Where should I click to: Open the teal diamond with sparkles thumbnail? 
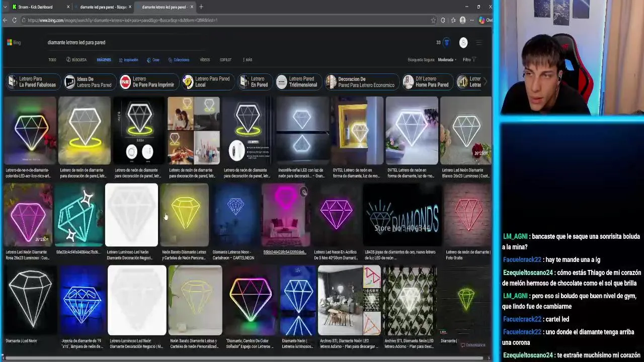78,215
